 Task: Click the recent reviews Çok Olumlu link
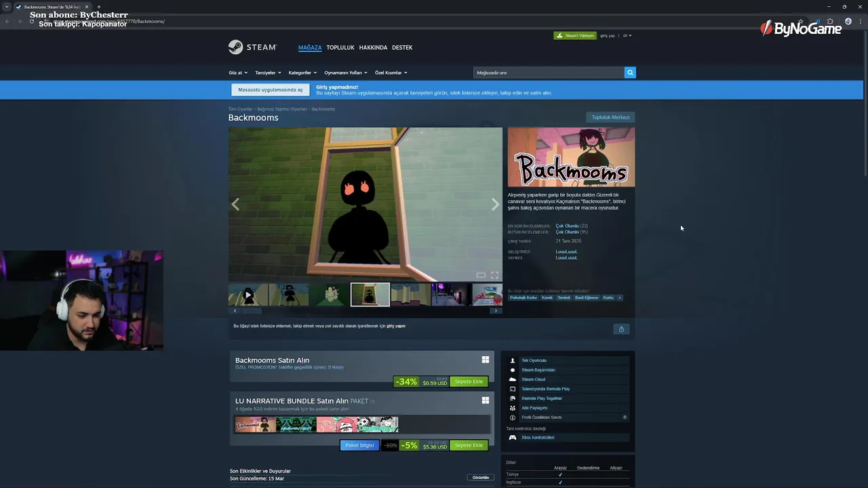point(567,226)
